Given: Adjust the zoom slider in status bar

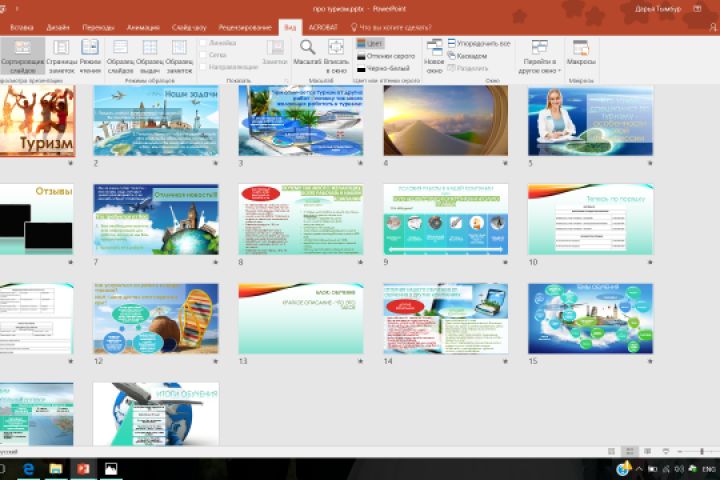Looking at the screenshot, I should click(x=702, y=452).
